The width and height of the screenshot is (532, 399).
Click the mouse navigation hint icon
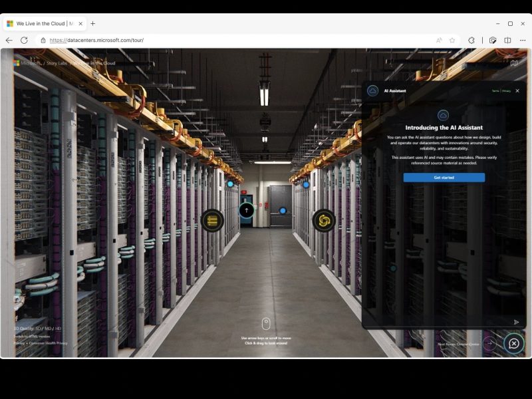265,324
